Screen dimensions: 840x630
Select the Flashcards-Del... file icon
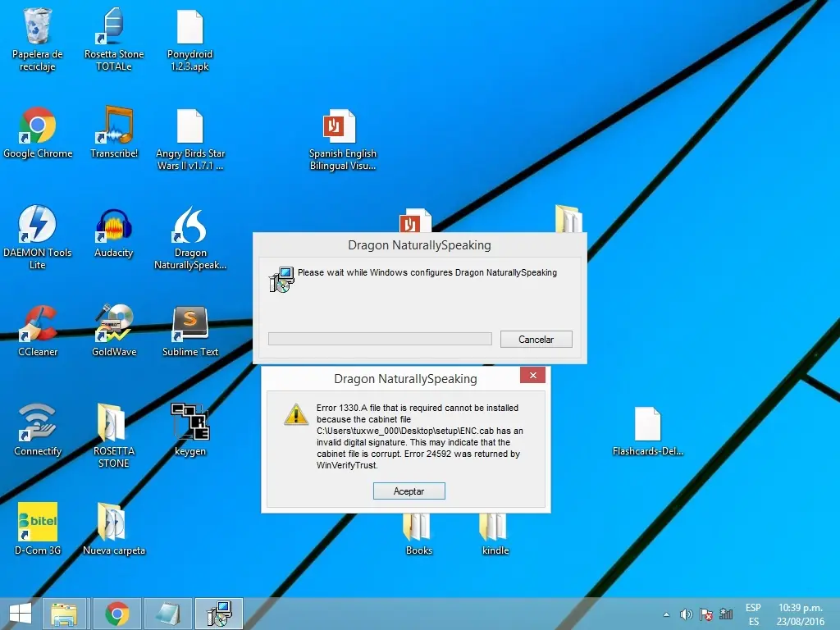(648, 431)
